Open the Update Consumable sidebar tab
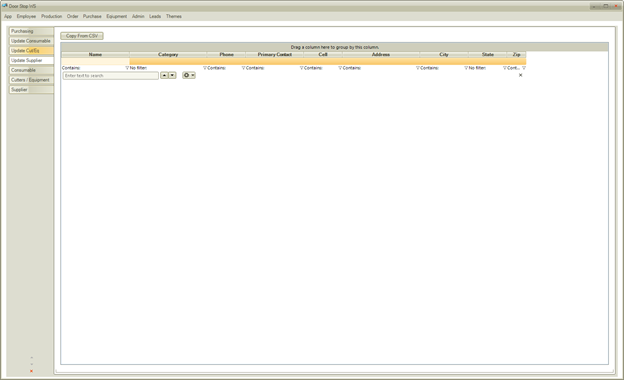This screenshot has height=380, width=624. [31, 41]
